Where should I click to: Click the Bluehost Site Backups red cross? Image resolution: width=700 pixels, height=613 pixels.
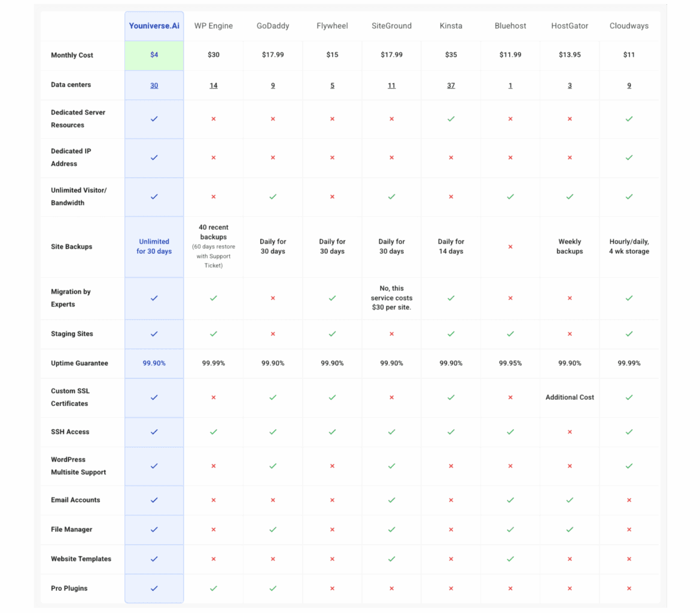click(510, 247)
